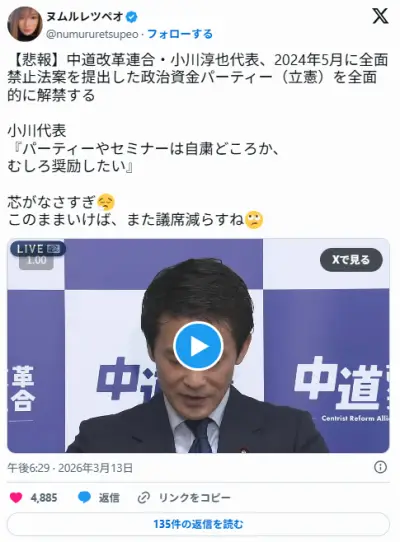Click the 4,885 likes count
This screenshot has height=542, width=400.
click(44, 498)
